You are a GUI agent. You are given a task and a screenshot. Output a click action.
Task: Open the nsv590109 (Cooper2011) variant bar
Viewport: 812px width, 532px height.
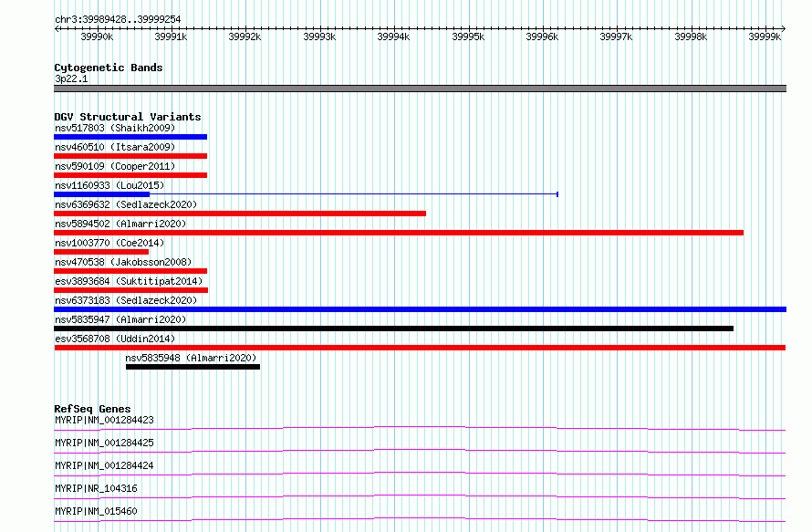tap(130, 175)
